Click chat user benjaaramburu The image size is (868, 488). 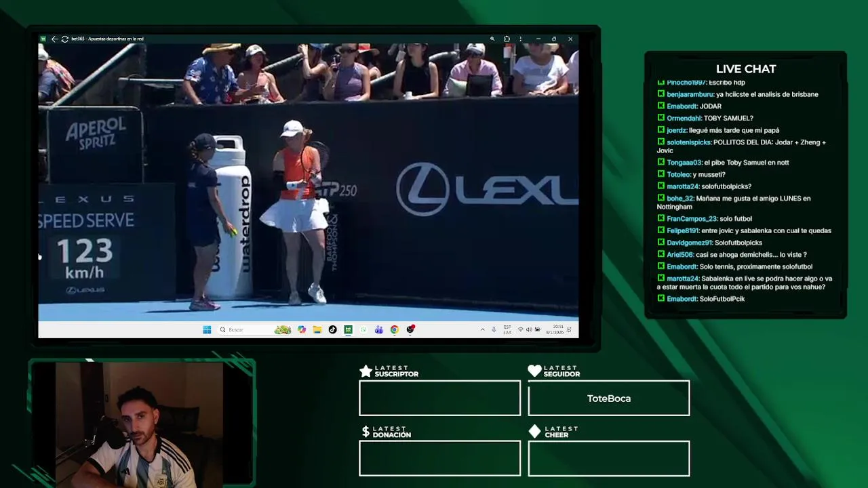(690, 94)
